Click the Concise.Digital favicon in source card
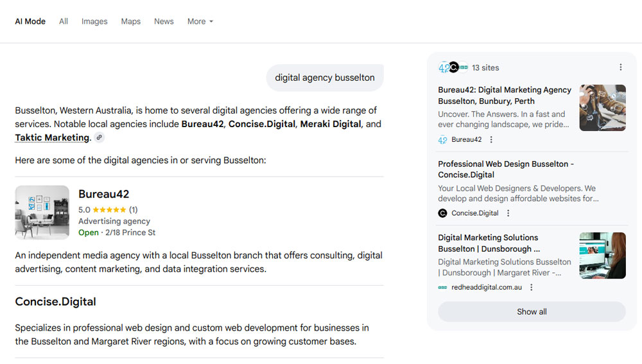The image size is (642, 364). [442, 213]
